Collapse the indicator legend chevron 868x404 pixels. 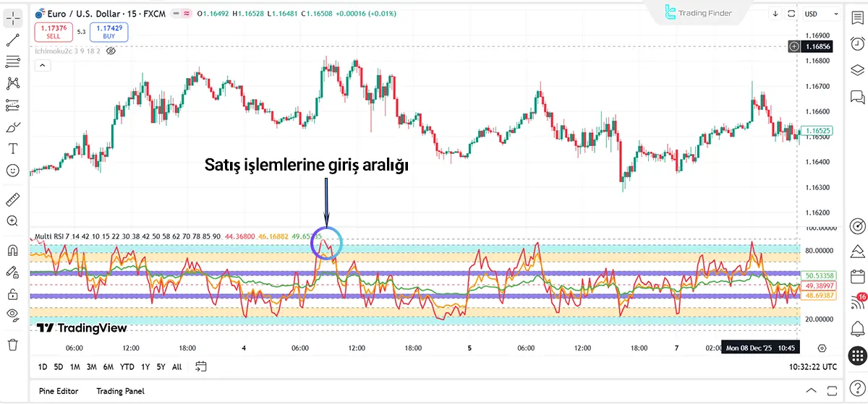click(x=42, y=66)
